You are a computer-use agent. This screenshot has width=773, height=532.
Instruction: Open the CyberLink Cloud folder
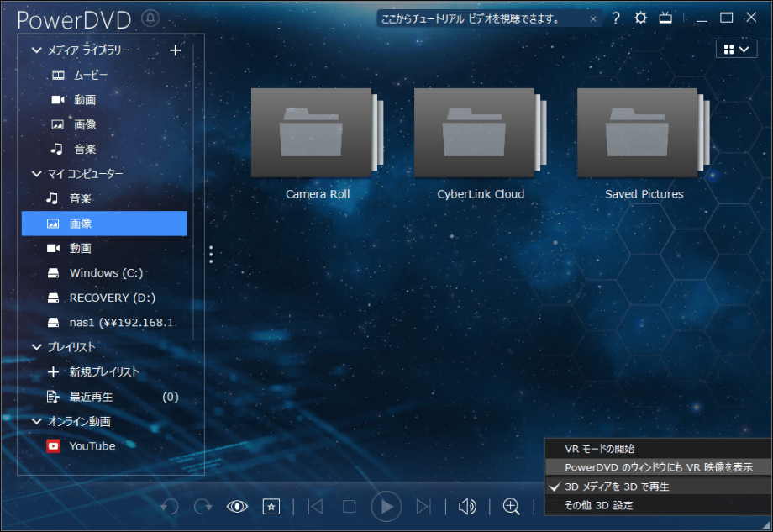click(481, 133)
